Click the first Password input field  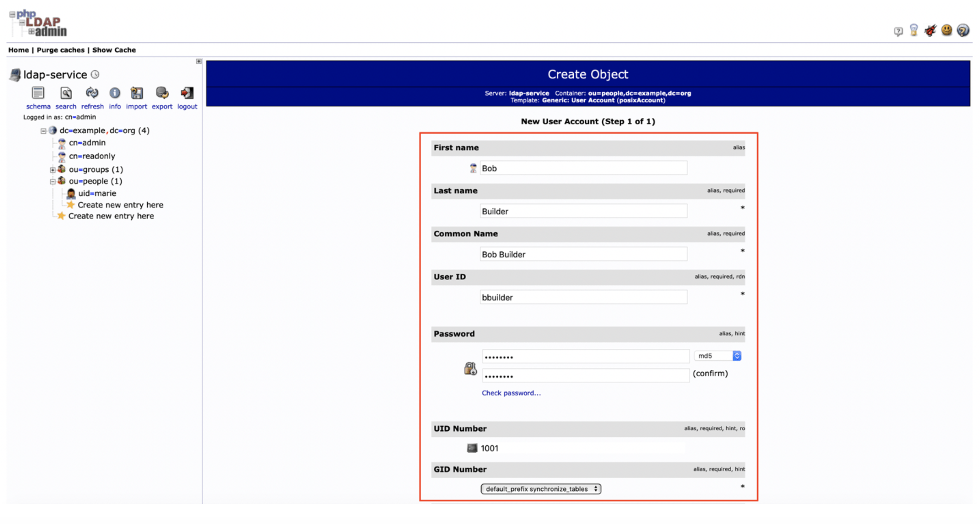click(586, 356)
